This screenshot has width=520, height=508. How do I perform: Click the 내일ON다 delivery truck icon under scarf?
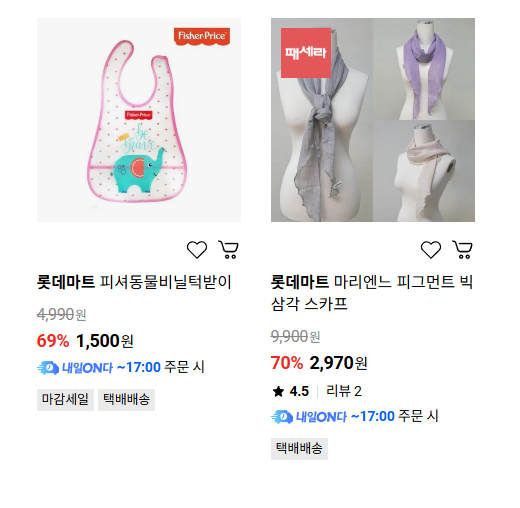(x=282, y=417)
